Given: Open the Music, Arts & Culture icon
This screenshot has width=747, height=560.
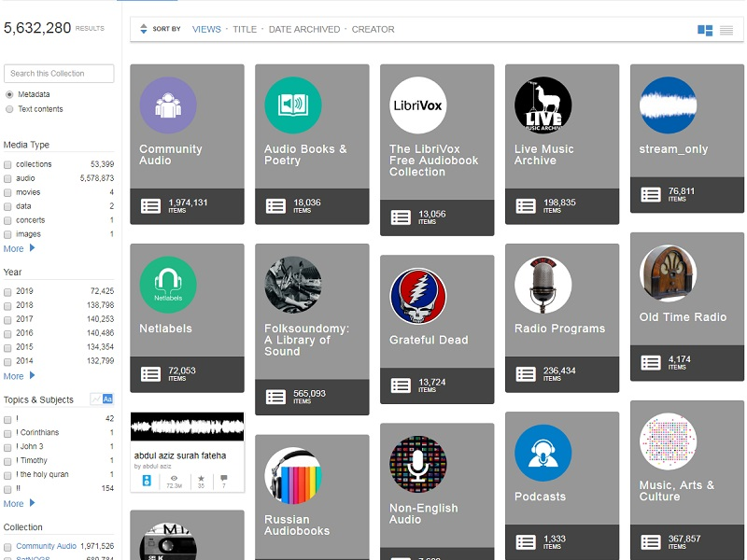Looking at the screenshot, I should [x=668, y=441].
